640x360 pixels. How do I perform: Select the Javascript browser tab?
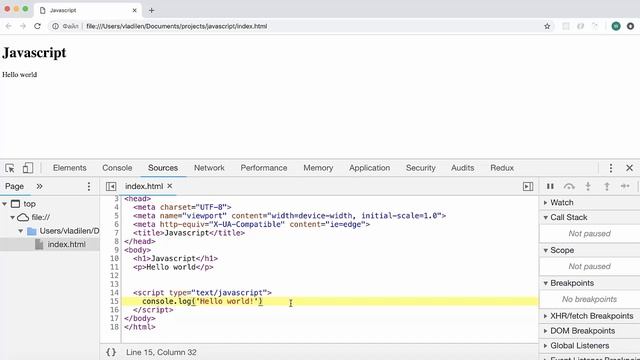coord(88,10)
